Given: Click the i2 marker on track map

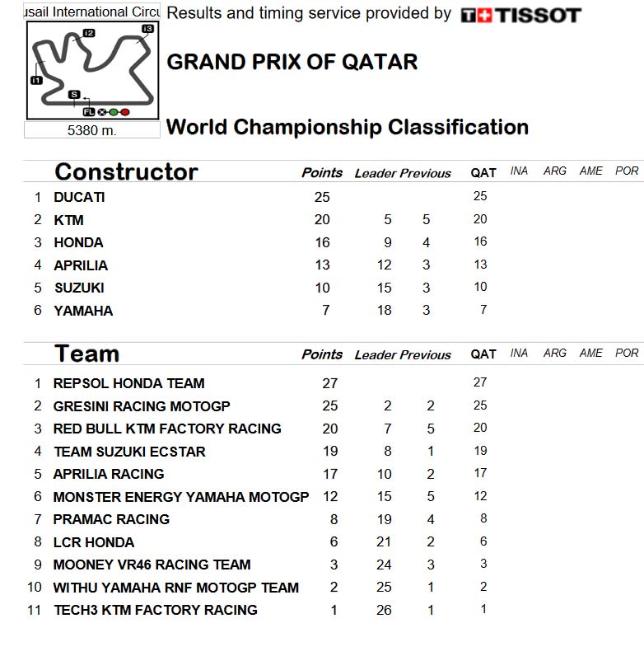Looking at the screenshot, I should 89,33.
